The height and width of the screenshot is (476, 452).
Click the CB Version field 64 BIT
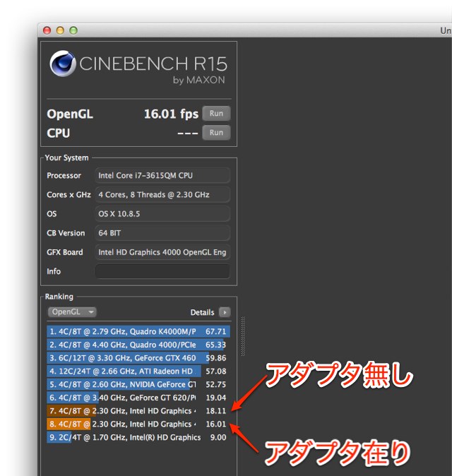[x=162, y=233]
